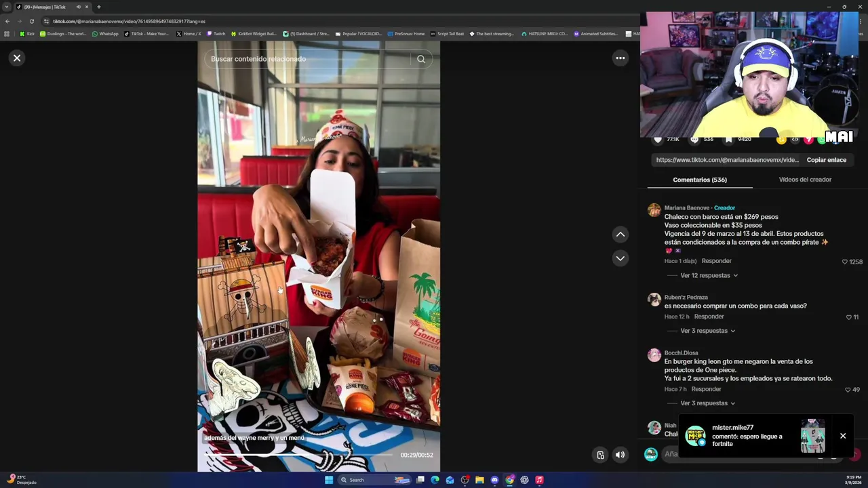Viewport: 868px width, 488px height.
Task: Like Mariana Baenove's comment heart 1258
Action: coord(845,262)
